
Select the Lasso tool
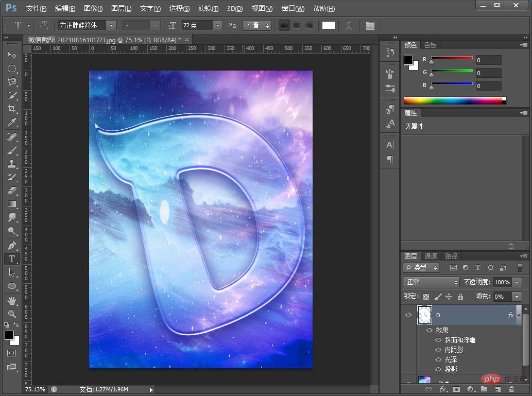pos(12,82)
